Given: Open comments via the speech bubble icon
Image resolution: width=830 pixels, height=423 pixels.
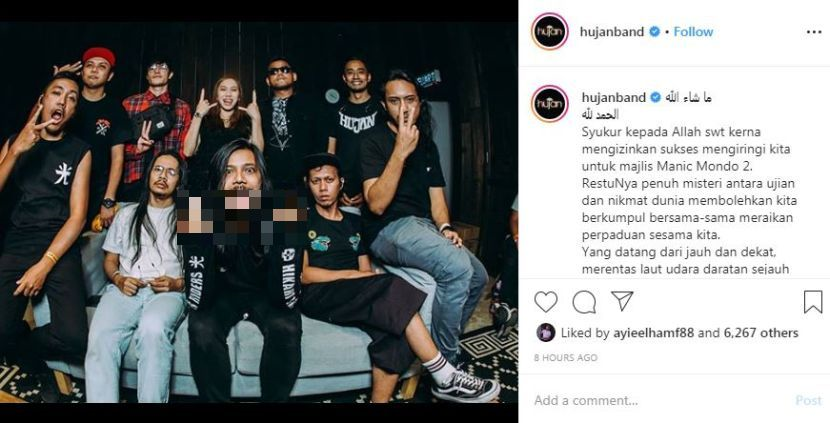Looking at the screenshot, I should pos(584,302).
